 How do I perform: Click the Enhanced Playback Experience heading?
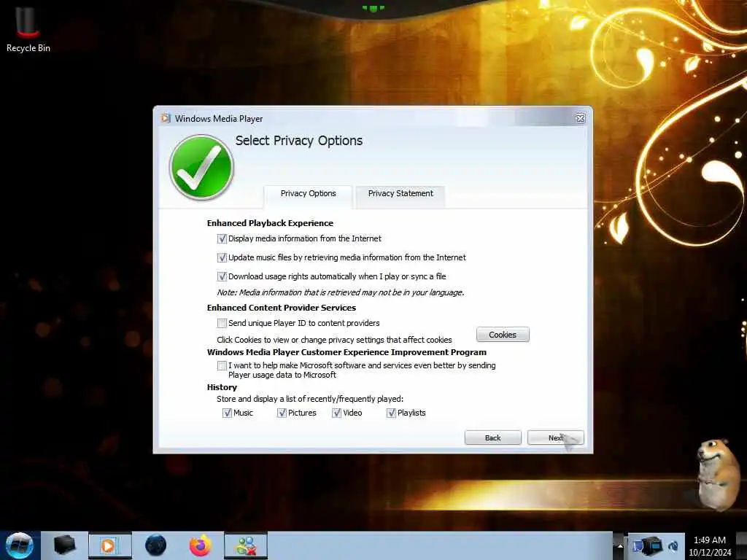[270, 223]
